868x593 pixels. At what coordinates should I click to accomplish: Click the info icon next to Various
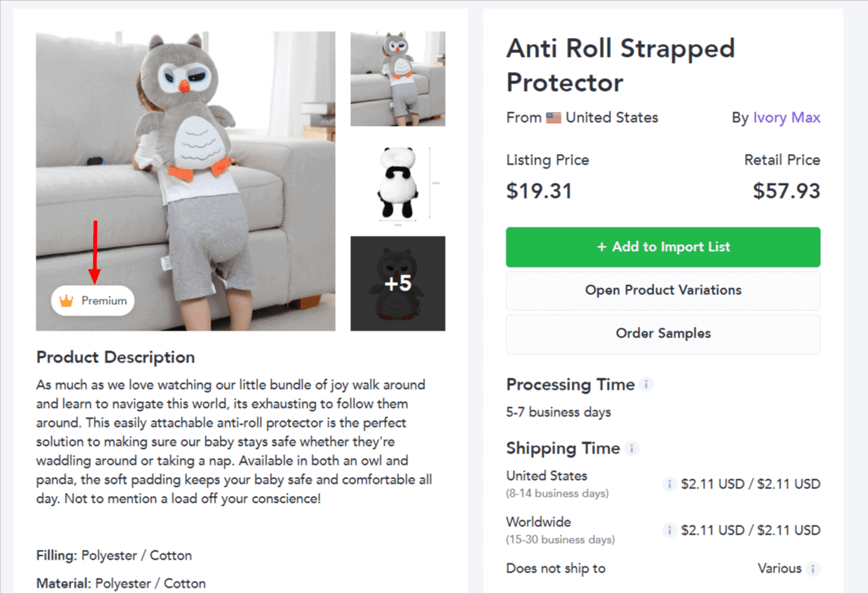(813, 569)
